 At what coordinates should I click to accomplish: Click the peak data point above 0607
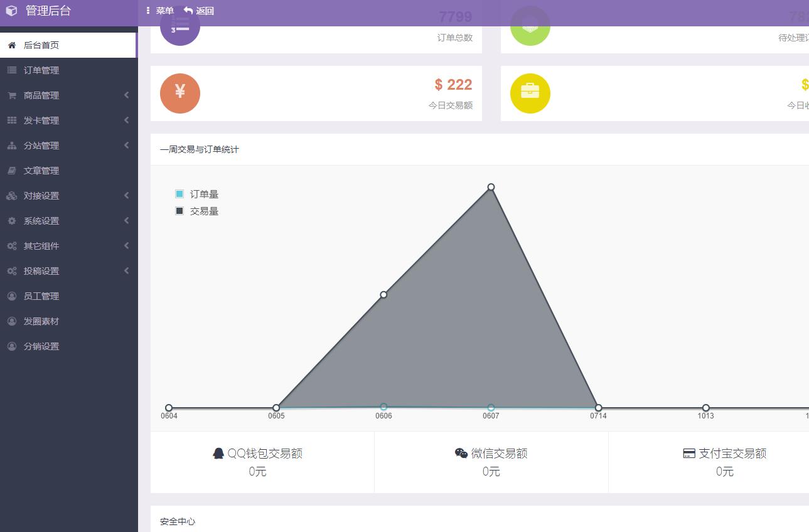tap(491, 187)
